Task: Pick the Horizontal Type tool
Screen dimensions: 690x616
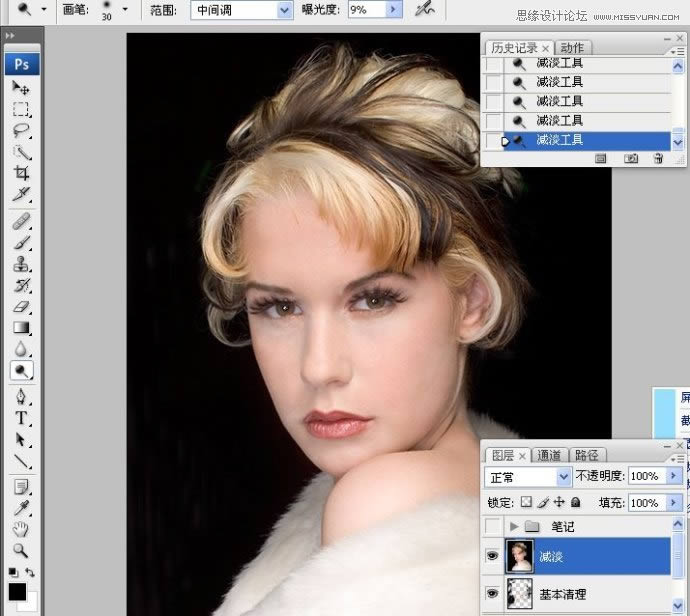Action: (21, 418)
